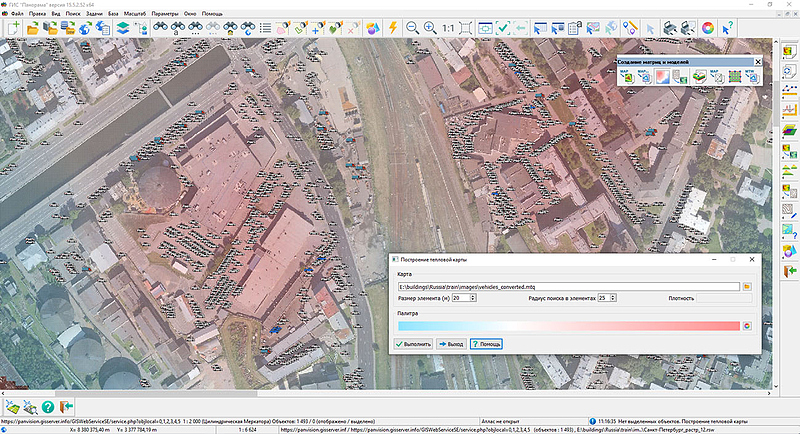Click the help pointer with question mark
The width and height of the screenshot is (800, 434).
(x=727, y=29)
